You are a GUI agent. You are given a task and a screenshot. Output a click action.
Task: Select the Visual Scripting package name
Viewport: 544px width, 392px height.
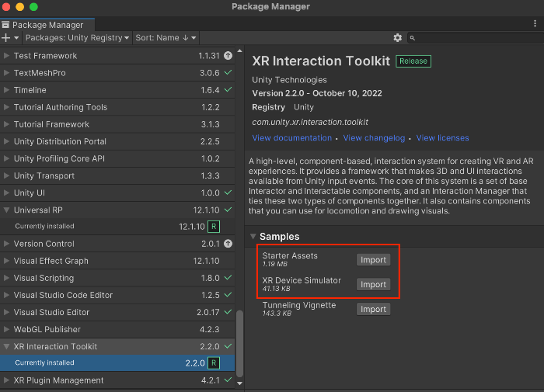coord(44,278)
